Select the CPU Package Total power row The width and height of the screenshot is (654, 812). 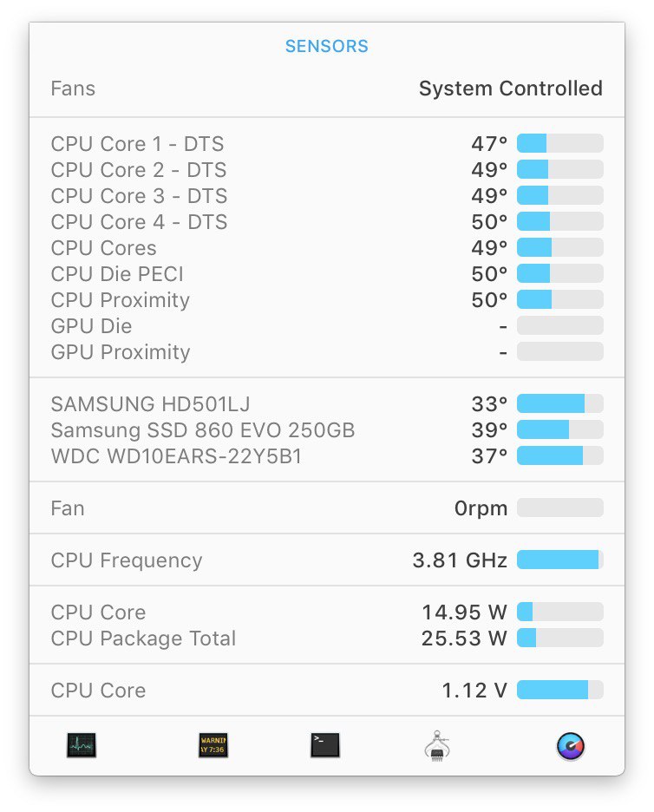327,638
